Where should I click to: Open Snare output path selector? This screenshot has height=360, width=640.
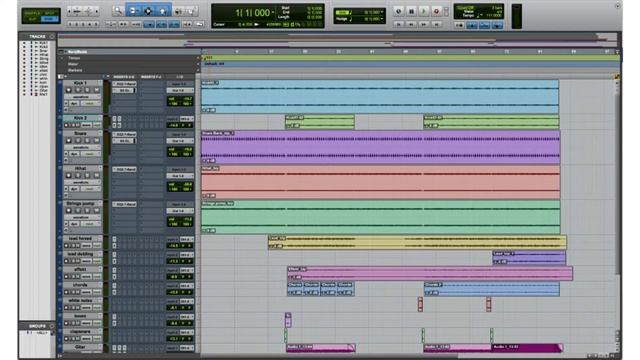tap(180, 141)
